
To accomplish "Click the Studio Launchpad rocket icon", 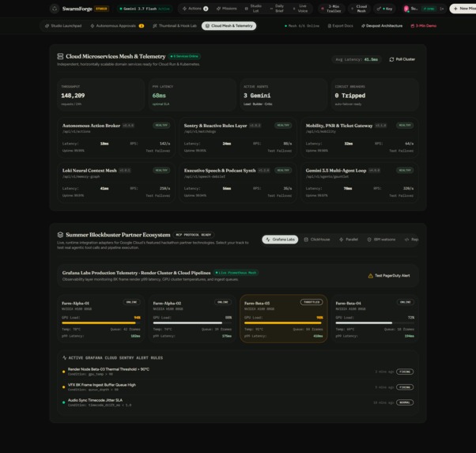I will click(x=47, y=26).
